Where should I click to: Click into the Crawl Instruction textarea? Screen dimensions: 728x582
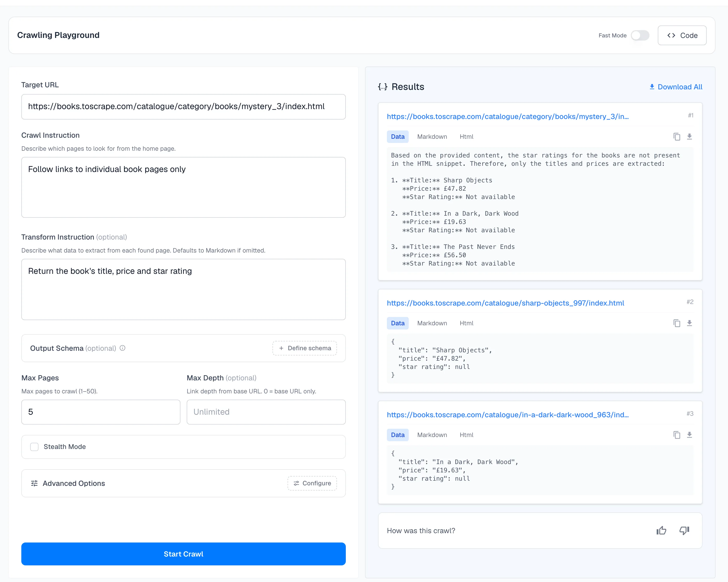coord(183,187)
